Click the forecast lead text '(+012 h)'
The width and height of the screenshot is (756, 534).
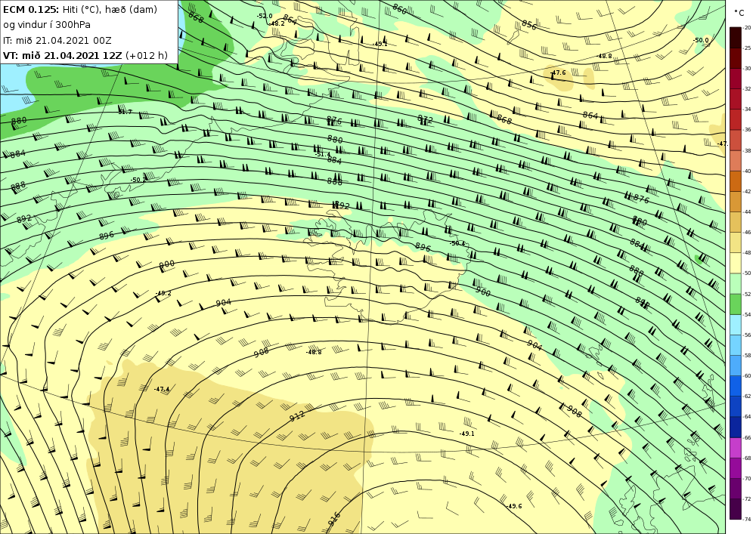point(147,55)
